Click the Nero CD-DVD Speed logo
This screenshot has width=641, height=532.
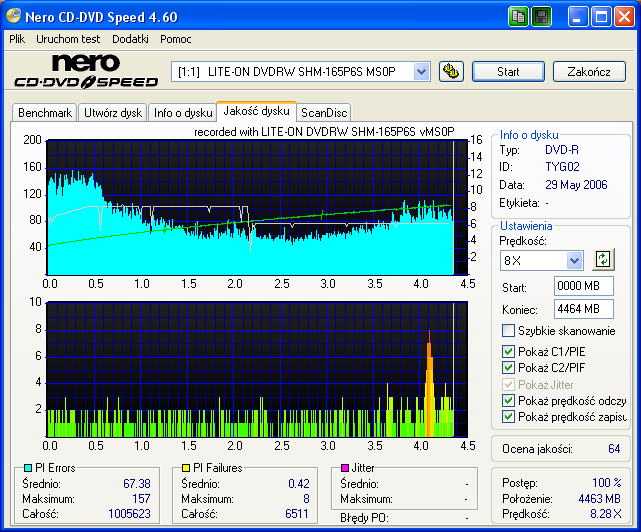tap(86, 72)
